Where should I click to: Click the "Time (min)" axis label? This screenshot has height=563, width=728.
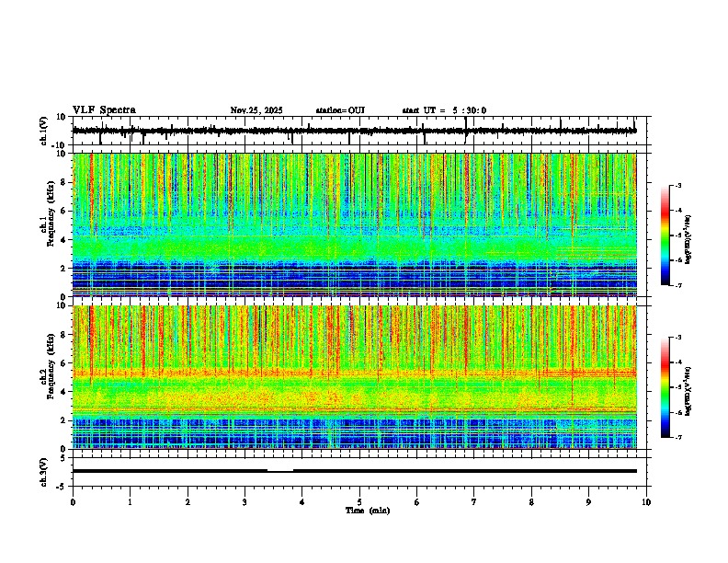click(x=368, y=511)
